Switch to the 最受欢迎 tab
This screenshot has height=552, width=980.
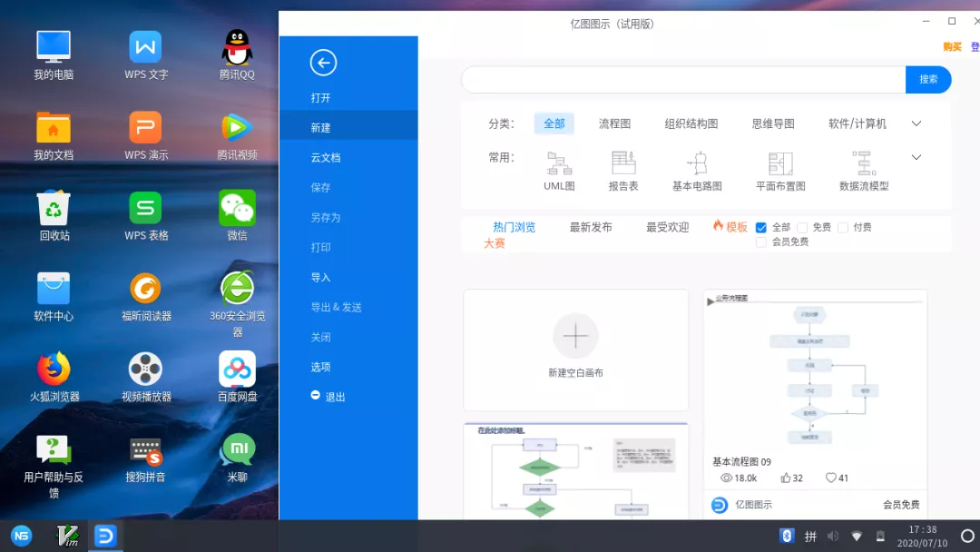pos(668,227)
